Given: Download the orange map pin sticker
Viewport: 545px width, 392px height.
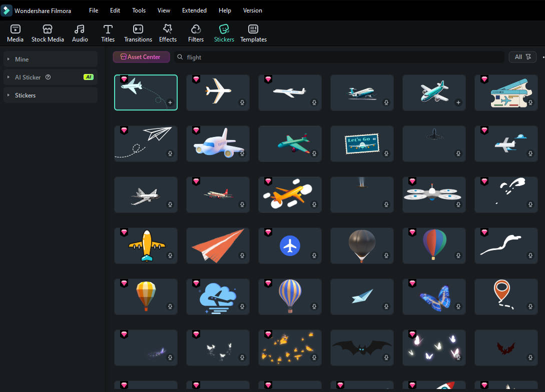Looking at the screenshot, I should tap(530, 306).
